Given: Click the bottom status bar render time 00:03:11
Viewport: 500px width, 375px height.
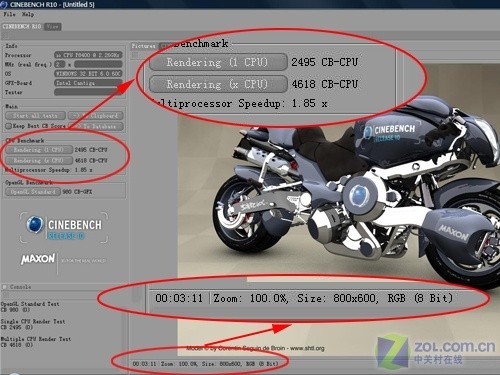Looking at the screenshot, I should click(x=144, y=364).
